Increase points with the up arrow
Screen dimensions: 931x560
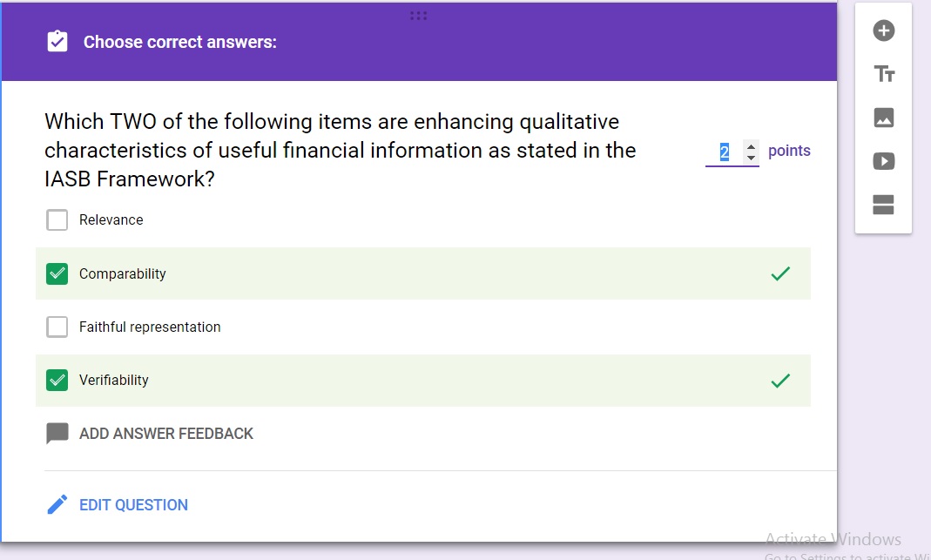tap(752, 145)
